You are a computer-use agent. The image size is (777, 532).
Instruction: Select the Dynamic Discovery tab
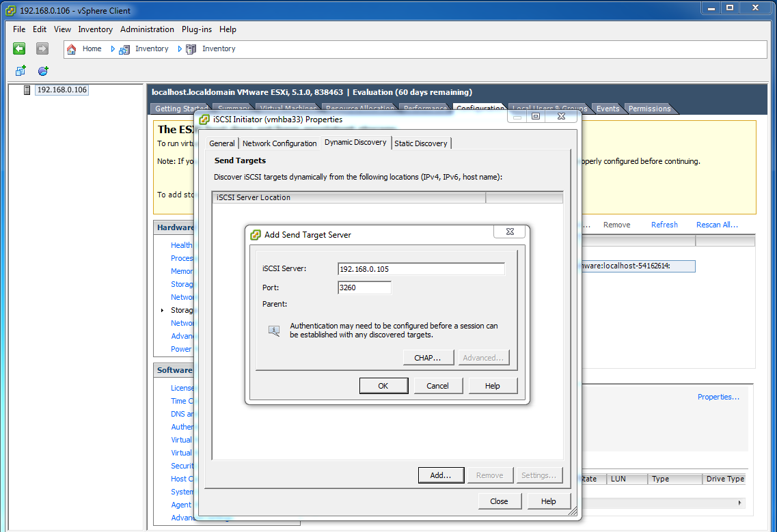(356, 142)
